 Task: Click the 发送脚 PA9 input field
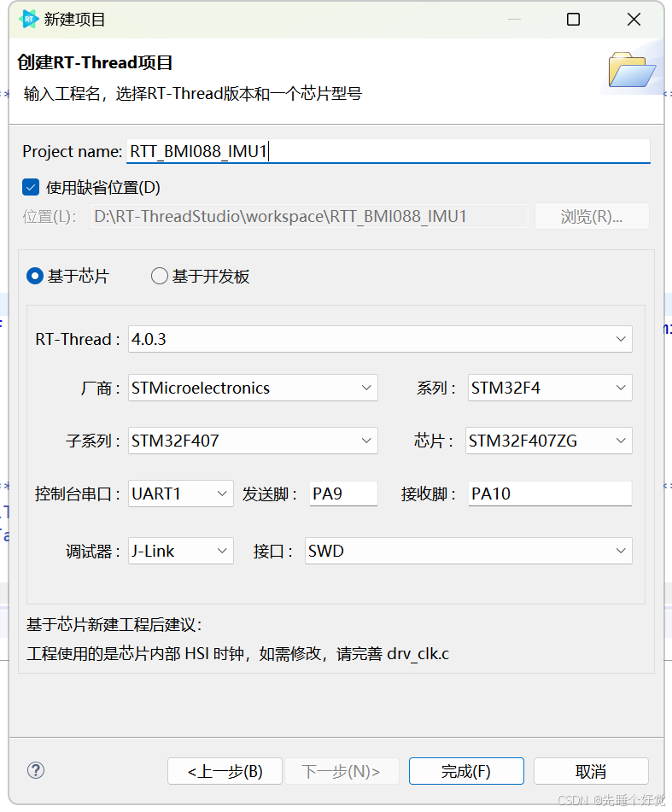[343, 494]
